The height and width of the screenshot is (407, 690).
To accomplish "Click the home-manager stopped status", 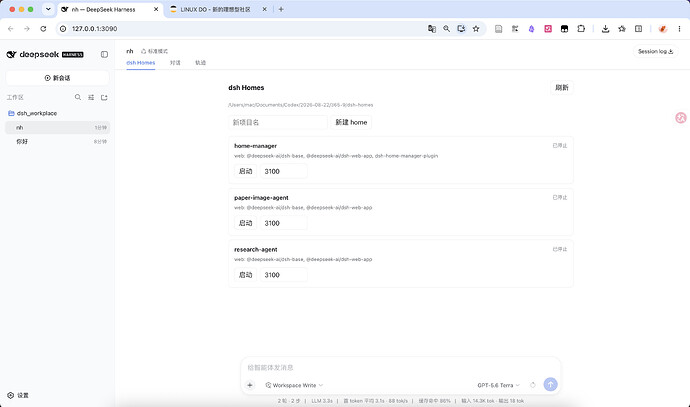I will (560, 146).
